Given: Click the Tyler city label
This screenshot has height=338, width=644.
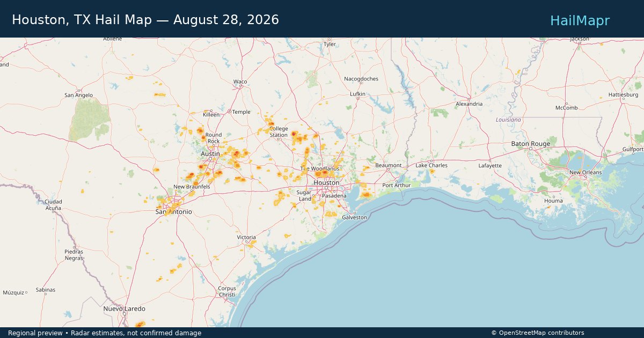Looking at the screenshot, I should [330, 44].
